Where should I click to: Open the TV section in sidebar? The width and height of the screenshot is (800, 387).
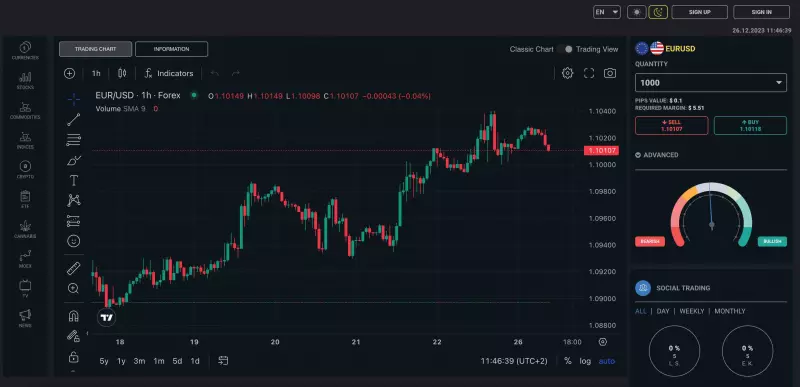tap(25, 289)
